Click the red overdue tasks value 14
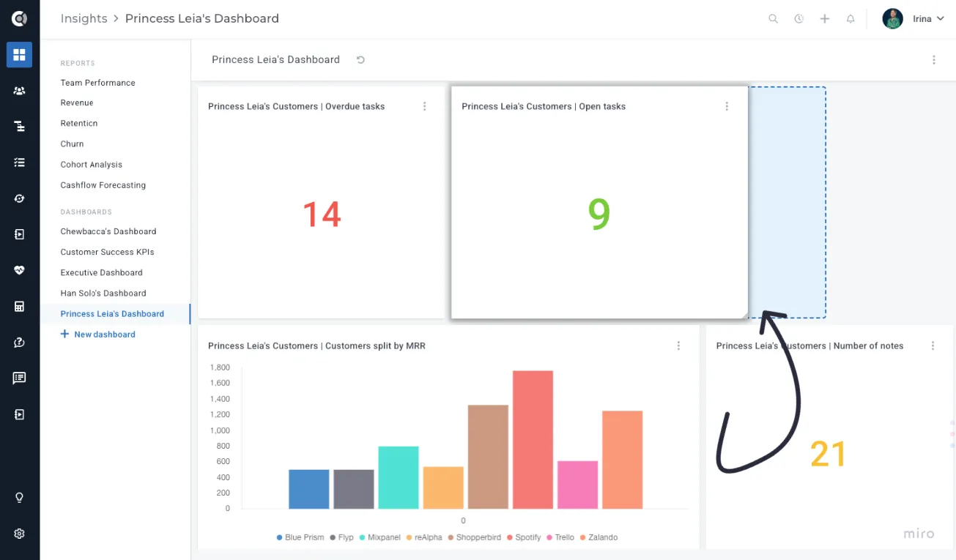The height and width of the screenshot is (560, 956). [x=322, y=214]
